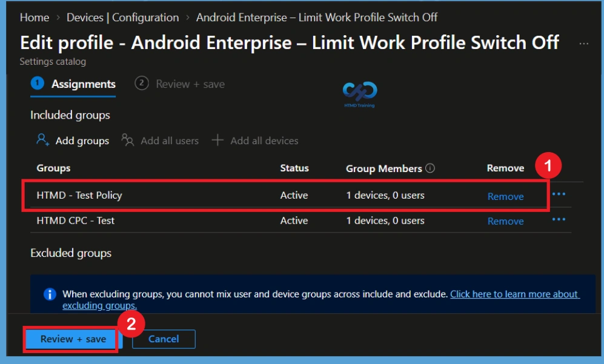Screen dimensions: 604x364
Task: Remove the HTMD CPC - Test group
Action: point(505,221)
